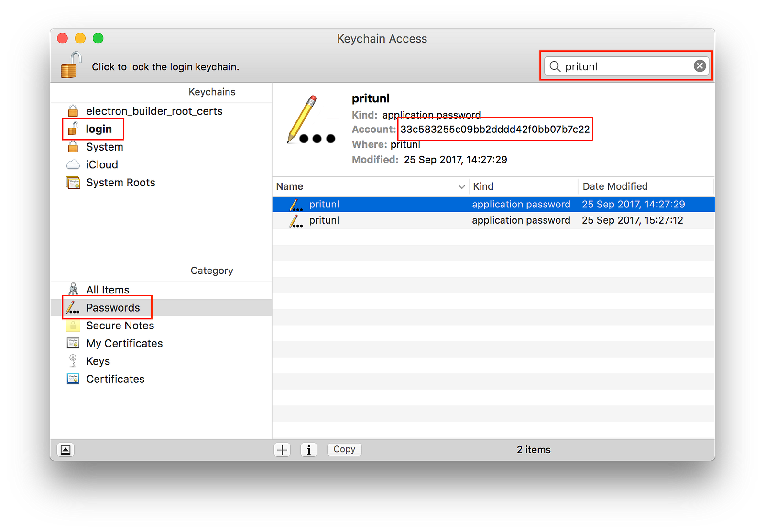Sort the list by Date Modified column

tap(646, 186)
